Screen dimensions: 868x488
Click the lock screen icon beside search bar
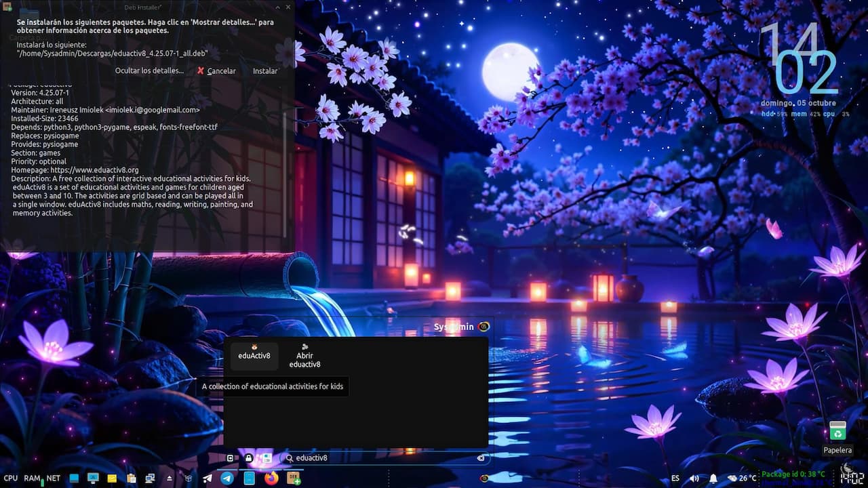tap(249, 458)
